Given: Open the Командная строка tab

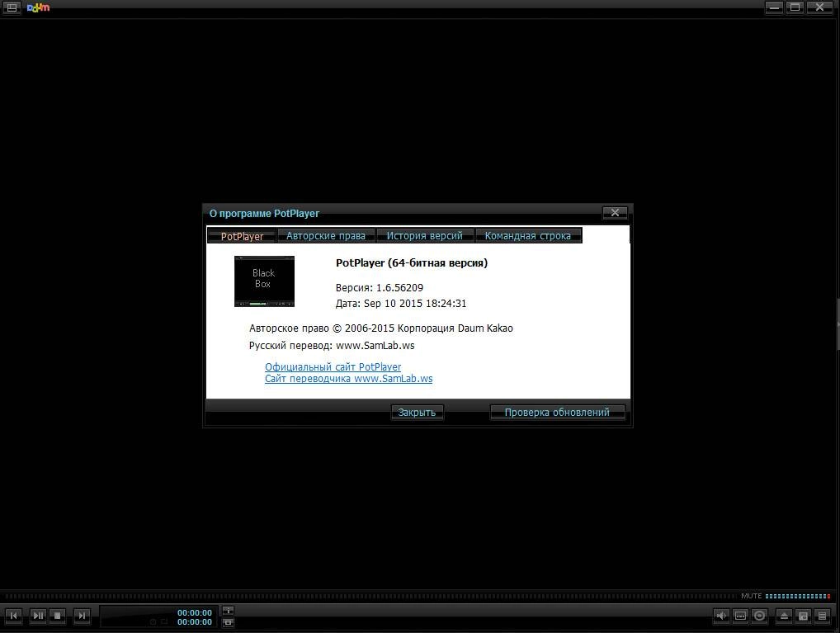Looking at the screenshot, I should point(527,235).
